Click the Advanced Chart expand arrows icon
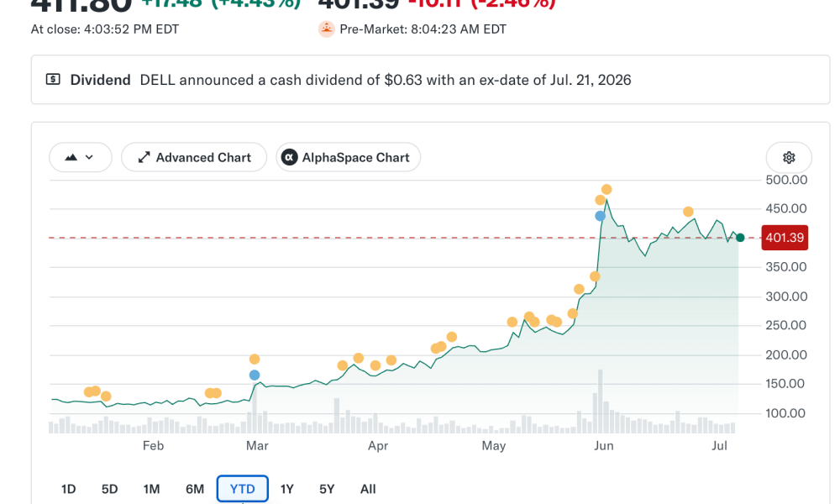The width and height of the screenshot is (840, 504). point(144,157)
